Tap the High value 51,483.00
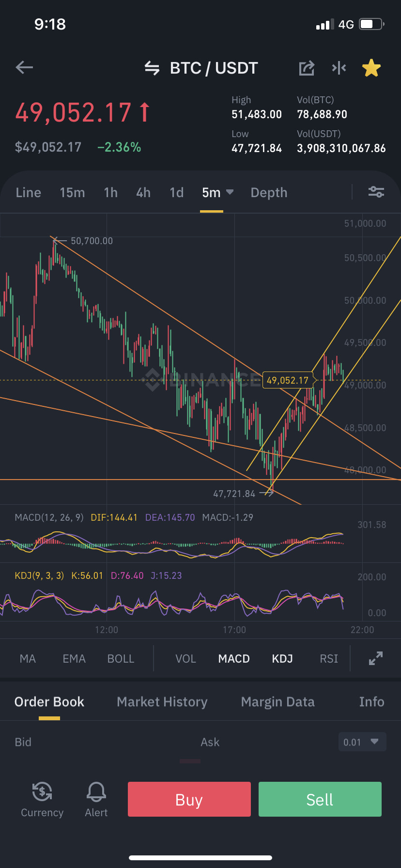 pos(257,114)
